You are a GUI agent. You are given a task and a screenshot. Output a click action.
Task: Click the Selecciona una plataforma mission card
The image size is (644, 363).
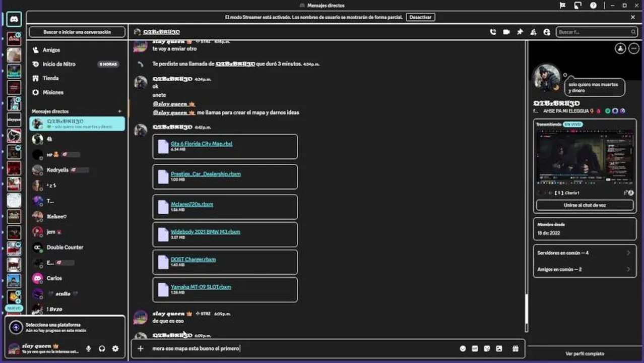[x=65, y=327]
